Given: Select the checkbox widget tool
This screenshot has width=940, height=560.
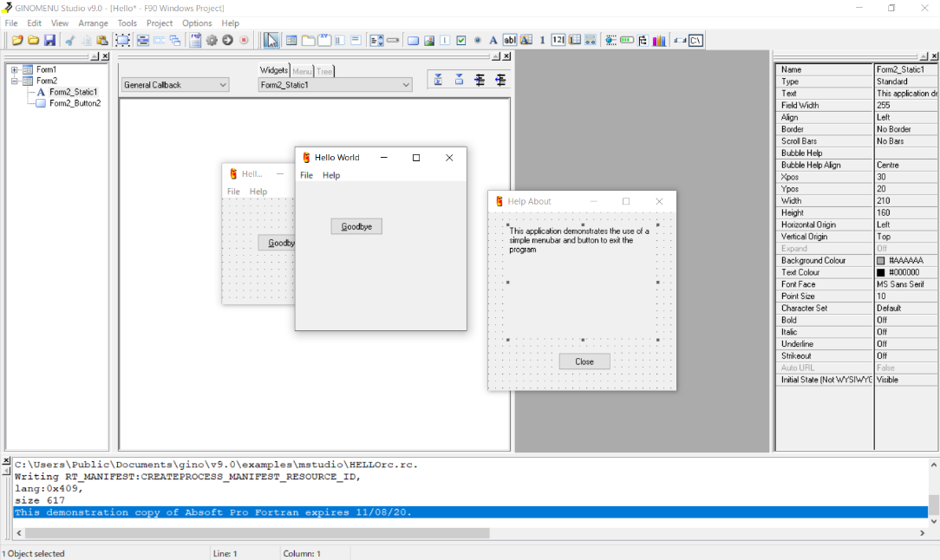Looking at the screenshot, I should point(461,40).
